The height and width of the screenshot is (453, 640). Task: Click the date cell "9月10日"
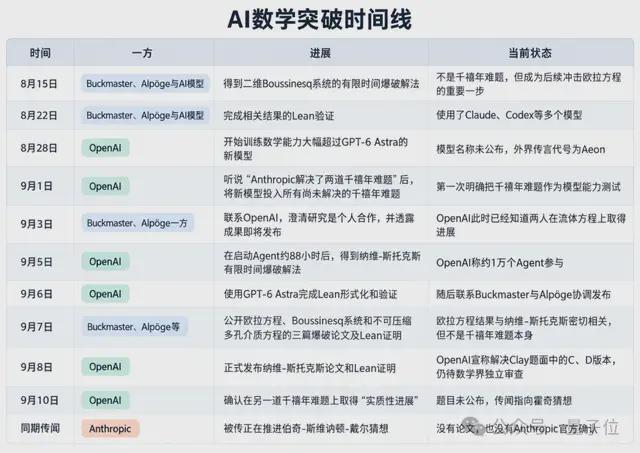[x=40, y=400]
